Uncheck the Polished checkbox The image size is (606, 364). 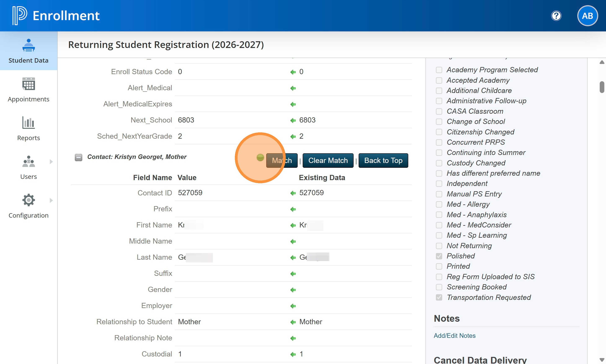[439, 256]
